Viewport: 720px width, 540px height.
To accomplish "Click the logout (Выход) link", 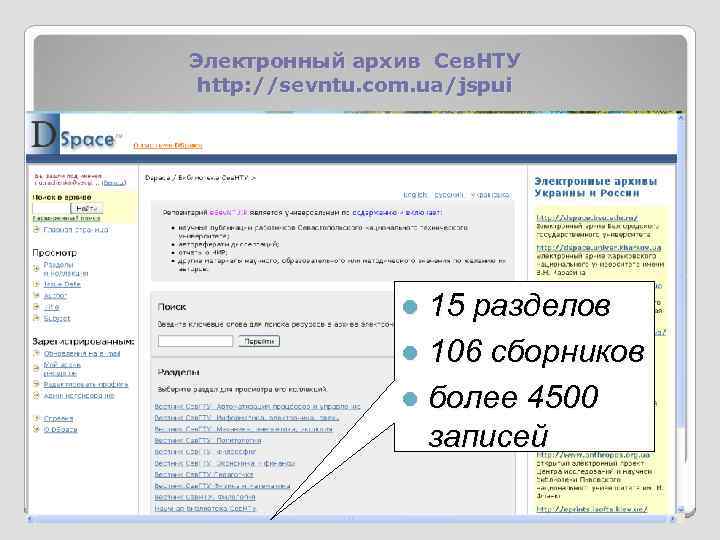I will [113, 183].
